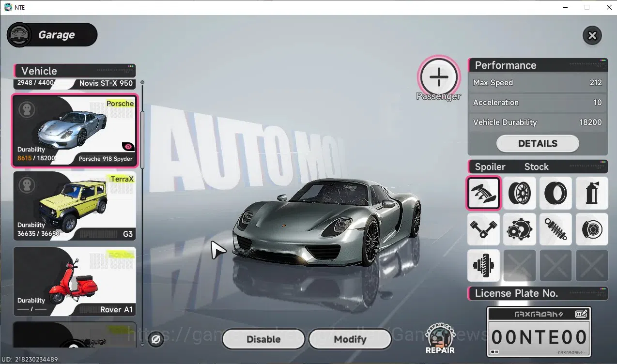
Task: Open the wheel rim modification slot
Action: 520,193
